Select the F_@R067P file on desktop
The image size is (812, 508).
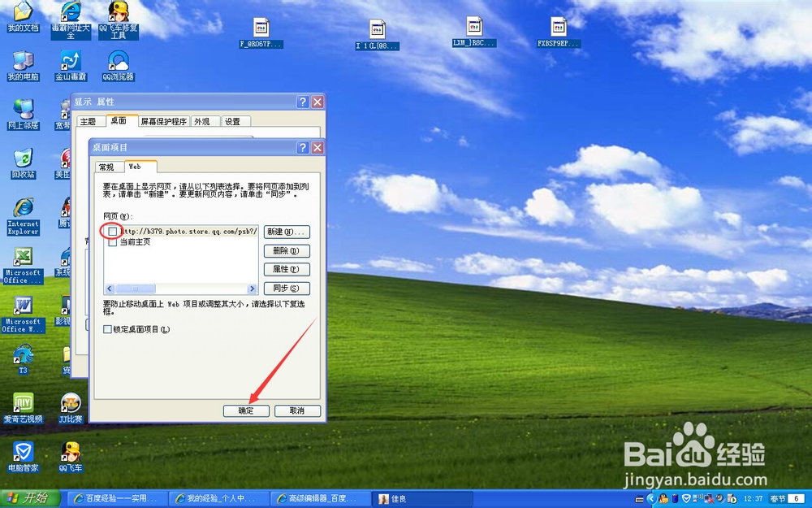(x=261, y=33)
